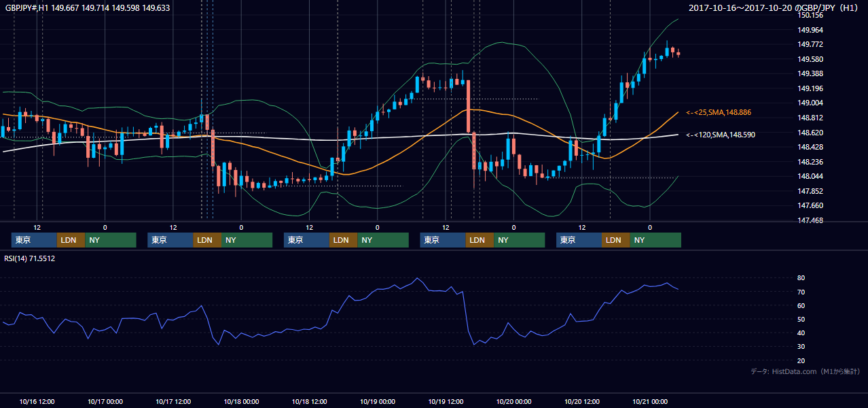Screen dimensions: 868x408
Task: Click RSI axis level 40
Action: [801, 333]
